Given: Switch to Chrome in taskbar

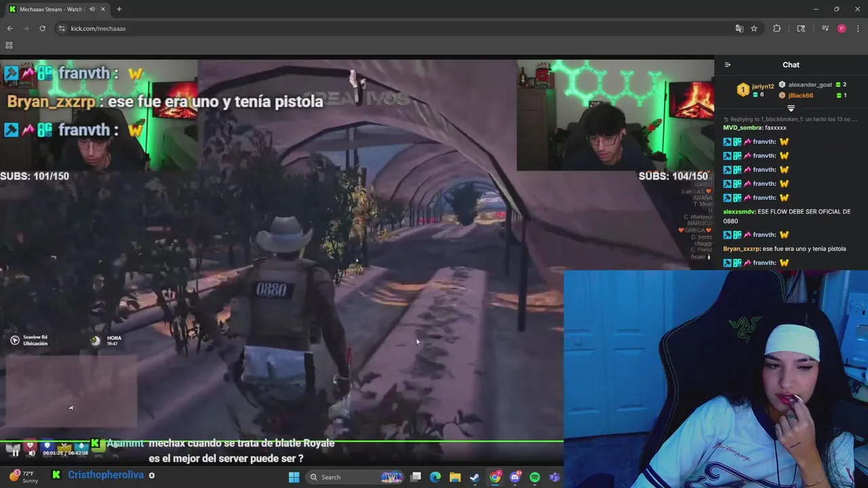Looking at the screenshot, I should point(495,477).
